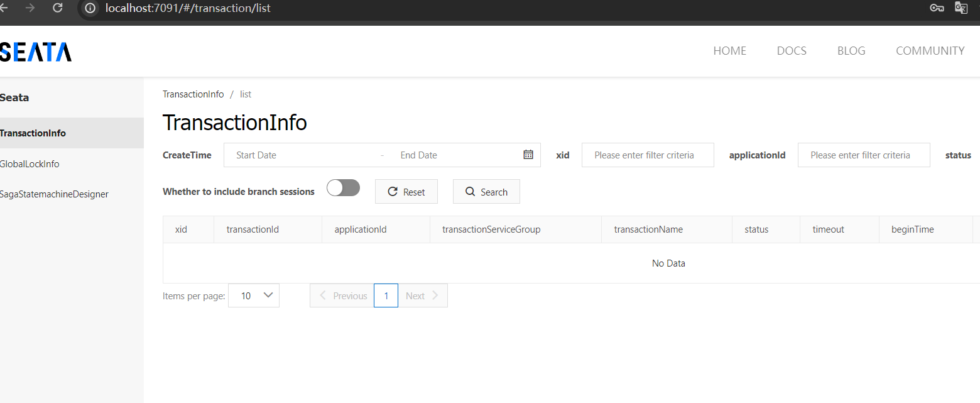The width and height of the screenshot is (980, 403).
Task: Focus the xid filter input
Action: click(648, 155)
